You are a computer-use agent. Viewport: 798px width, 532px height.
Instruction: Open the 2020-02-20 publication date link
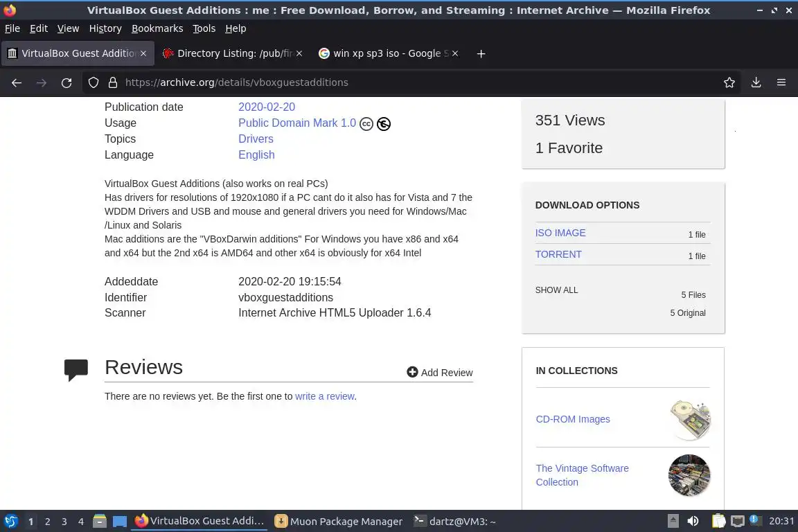pyautogui.click(x=267, y=107)
